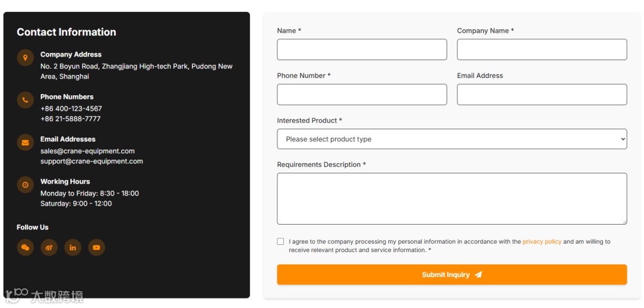Click the Company Address location pin icon
This screenshot has height=308, width=644.
(x=25, y=58)
